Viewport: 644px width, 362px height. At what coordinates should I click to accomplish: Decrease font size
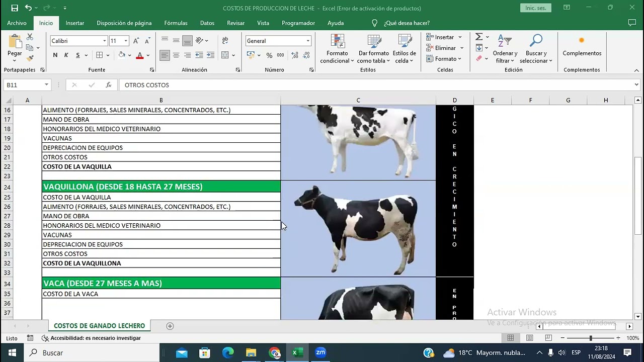tap(147, 41)
